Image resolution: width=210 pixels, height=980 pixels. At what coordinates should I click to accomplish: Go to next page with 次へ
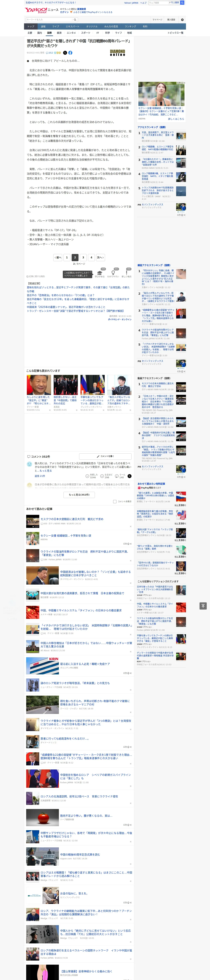coord(100,257)
